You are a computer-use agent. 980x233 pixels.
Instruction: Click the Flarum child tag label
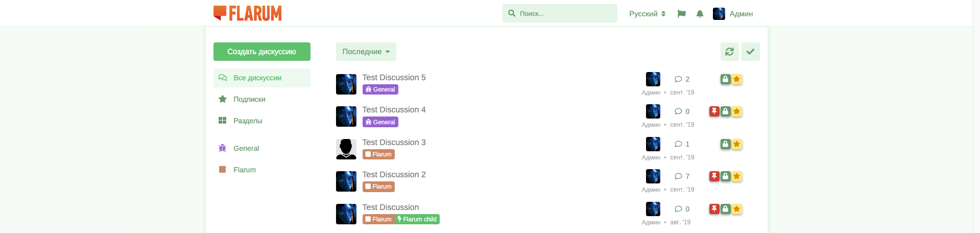click(x=417, y=219)
